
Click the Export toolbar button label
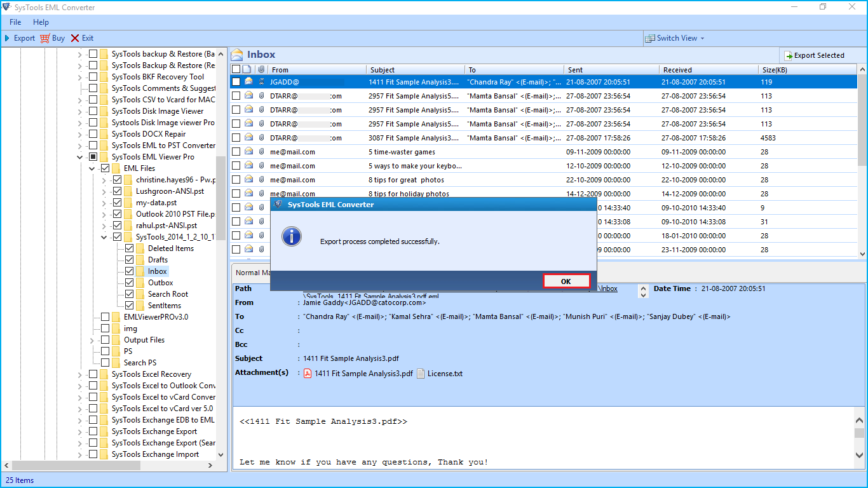tap(24, 38)
